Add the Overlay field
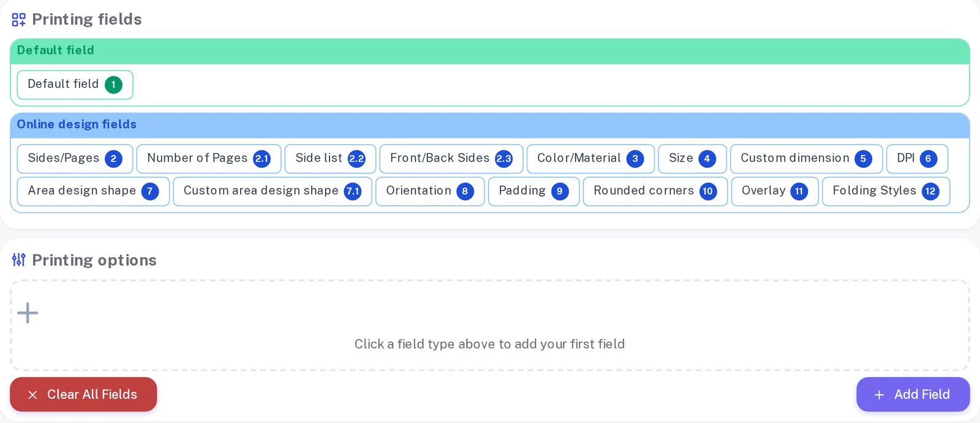The image size is (980, 423). (x=775, y=192)
